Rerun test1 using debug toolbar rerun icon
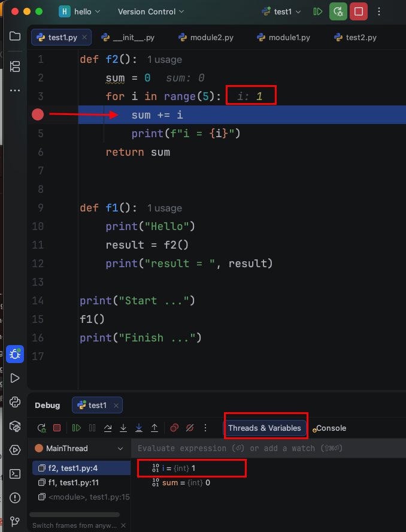Viewport: 406px width, 532px height. click(41, 428)
